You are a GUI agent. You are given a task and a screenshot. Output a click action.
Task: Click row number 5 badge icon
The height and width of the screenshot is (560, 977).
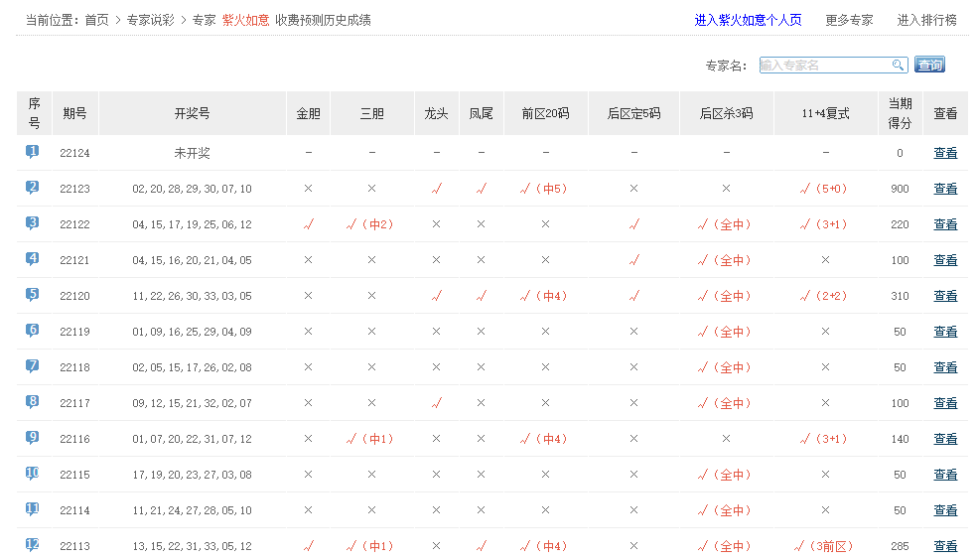click(x=33, y=295)
